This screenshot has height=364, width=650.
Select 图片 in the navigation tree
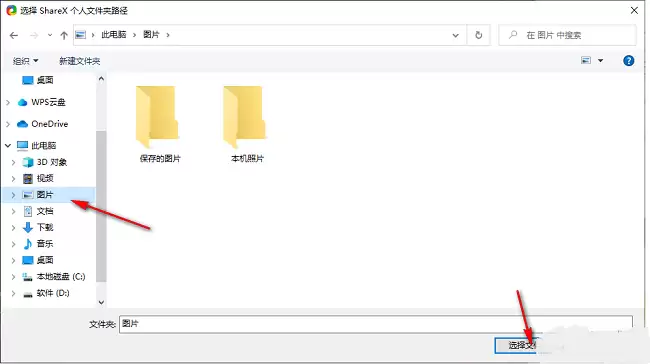[x=45, y=195]
